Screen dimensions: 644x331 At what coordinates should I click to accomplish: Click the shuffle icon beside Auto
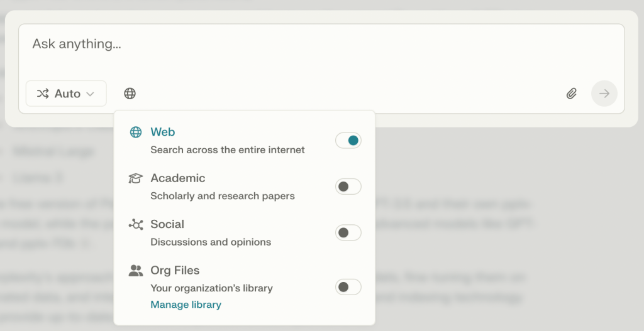[x=43, y=94]
